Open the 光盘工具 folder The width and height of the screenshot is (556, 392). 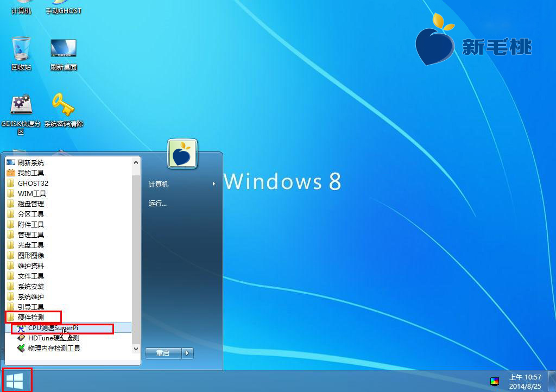tap(68, 245)
